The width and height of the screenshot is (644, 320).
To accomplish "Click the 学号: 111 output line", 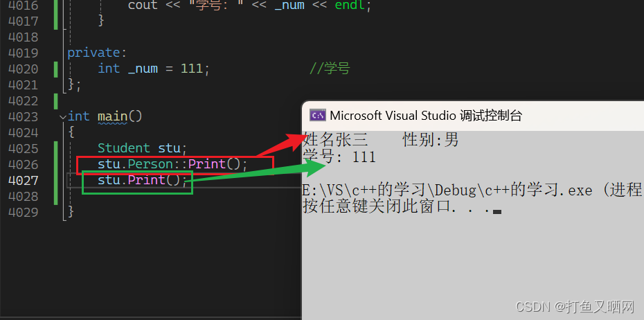I will coord(339,157).
